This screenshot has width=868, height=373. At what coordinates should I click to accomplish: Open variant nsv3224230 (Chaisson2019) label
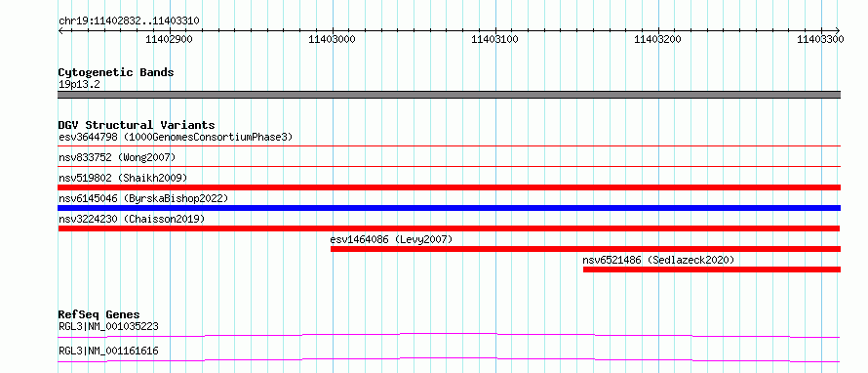[x=132, y=220]
